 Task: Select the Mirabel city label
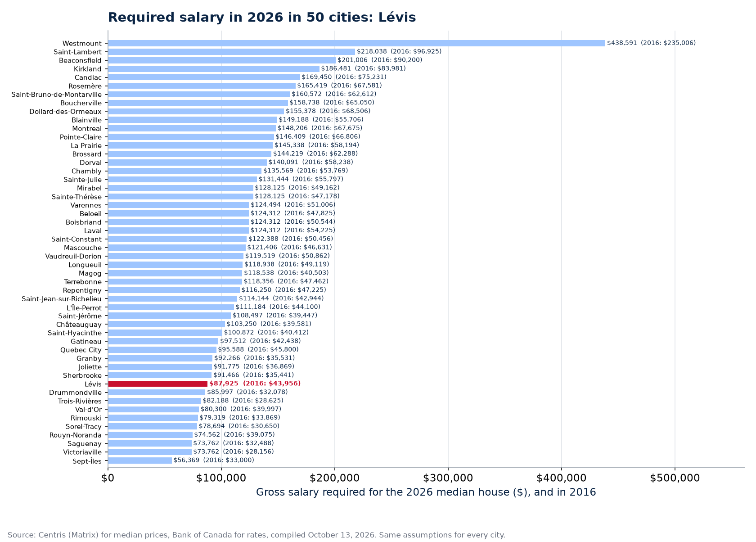pos(89,188)
